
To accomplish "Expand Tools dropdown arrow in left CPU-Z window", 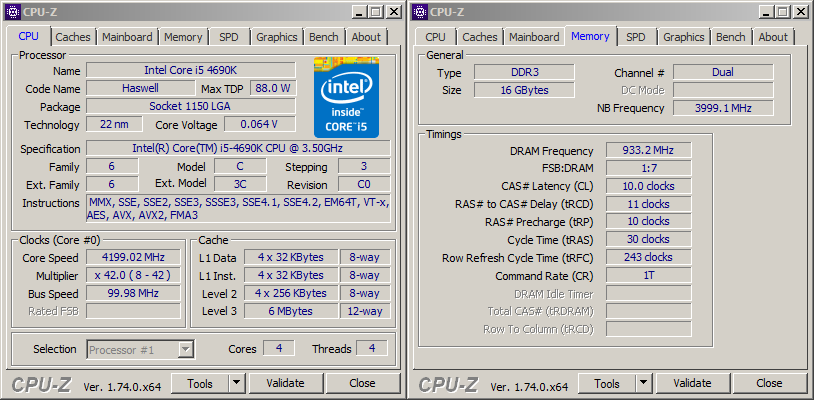I will [x=237, y=383].
